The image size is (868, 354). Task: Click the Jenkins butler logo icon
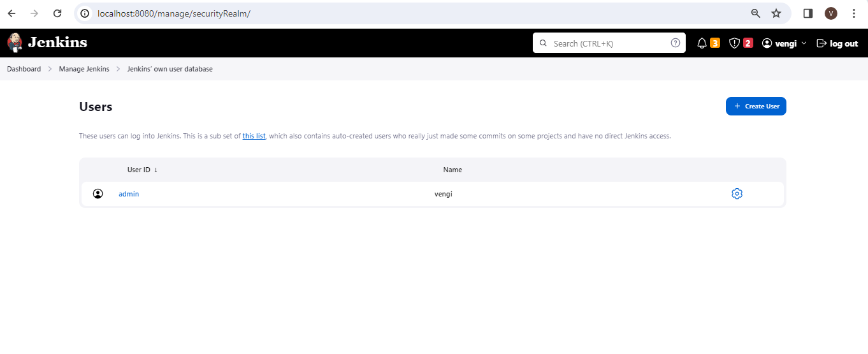click(15, 43)
